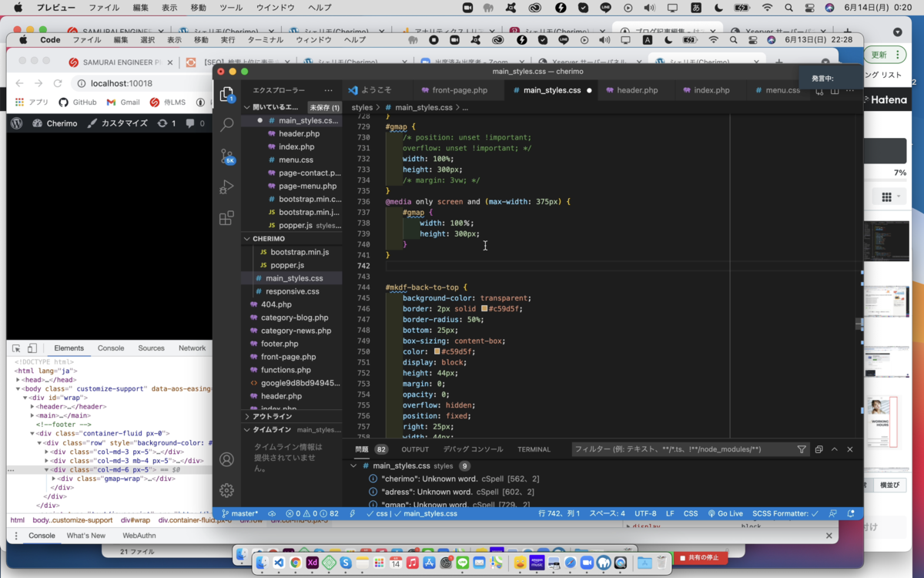This screenshot has height=578, width=924.
Task: Open the TERMINAL tab in bottom panel
Action: (534, 449)
